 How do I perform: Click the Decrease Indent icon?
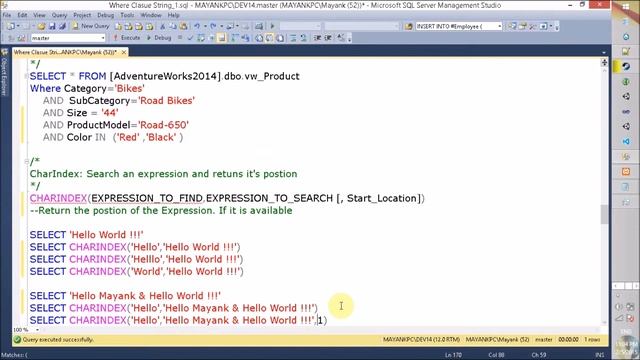pos(317,38)
